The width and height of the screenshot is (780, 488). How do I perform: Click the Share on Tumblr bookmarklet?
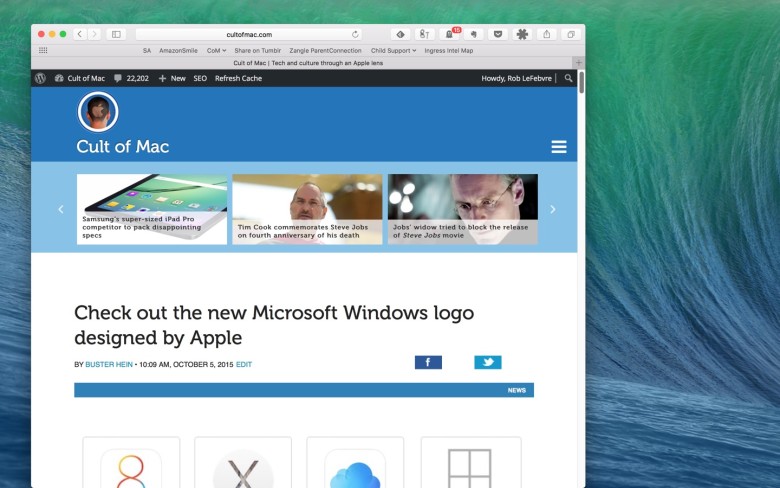click(258, 51)
